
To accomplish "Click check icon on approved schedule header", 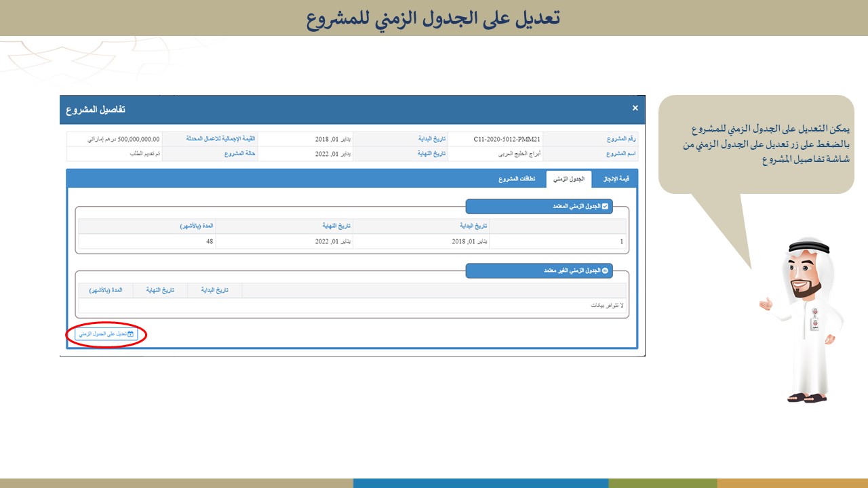I will point(605,207).
